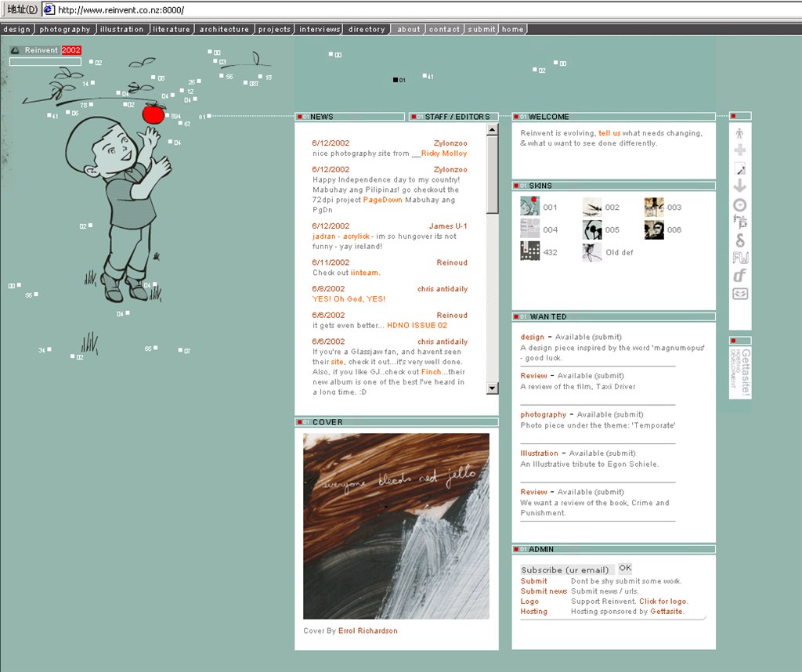Go to the directory navigation tab
This screenshot has width=802, height=672.
367,29
